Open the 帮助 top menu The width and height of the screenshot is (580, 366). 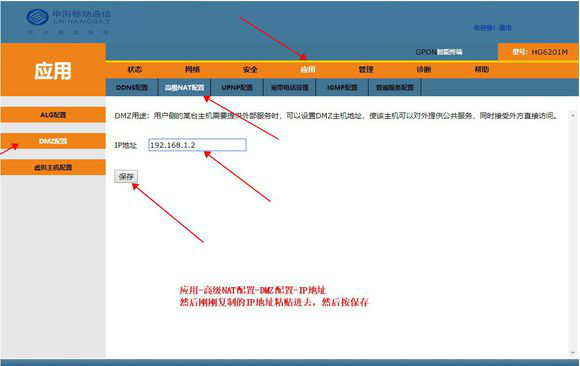pyautogui.click(x=482, y=69)
